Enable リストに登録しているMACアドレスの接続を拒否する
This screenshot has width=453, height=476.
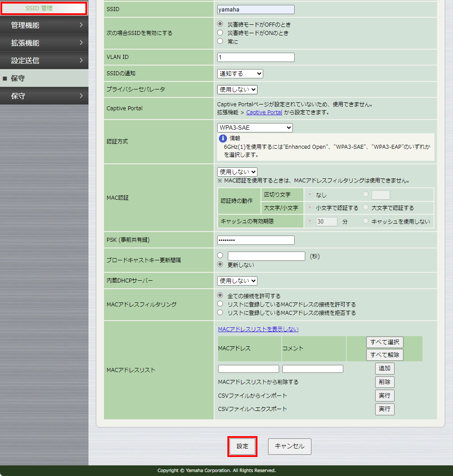[x=220, y=312]
